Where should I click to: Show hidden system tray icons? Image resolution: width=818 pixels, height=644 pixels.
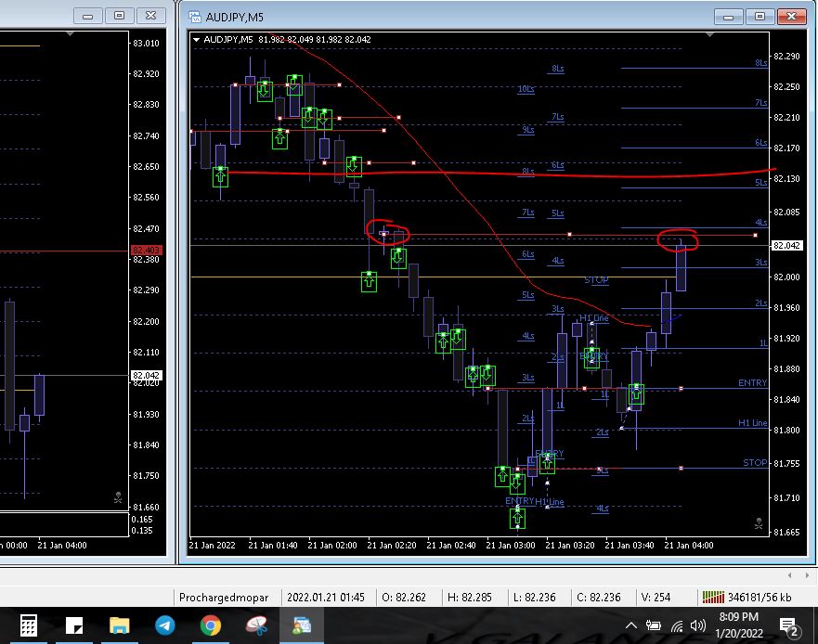(630, 625)
